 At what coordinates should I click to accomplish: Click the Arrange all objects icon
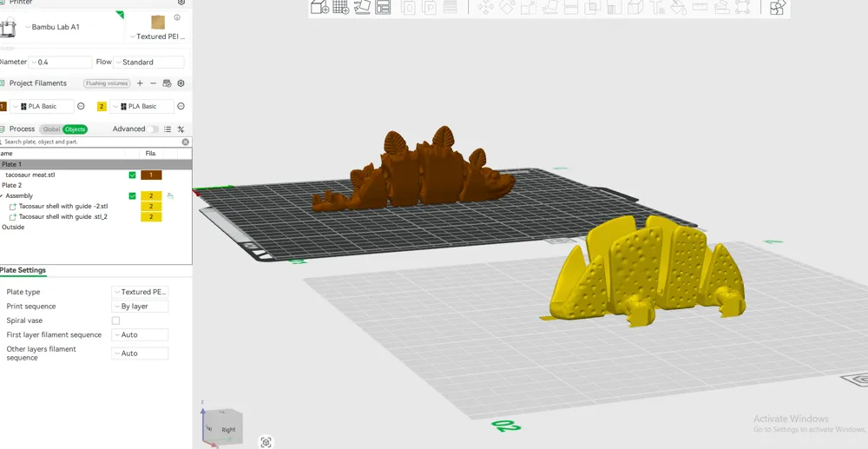[x=383, y=7]
